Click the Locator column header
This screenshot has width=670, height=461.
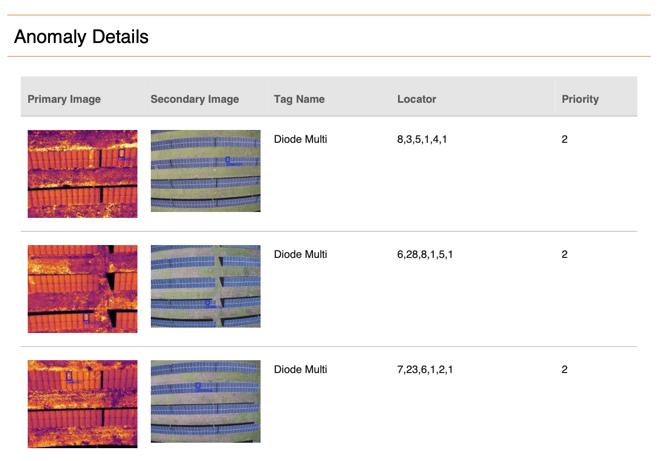coord(416,99)
